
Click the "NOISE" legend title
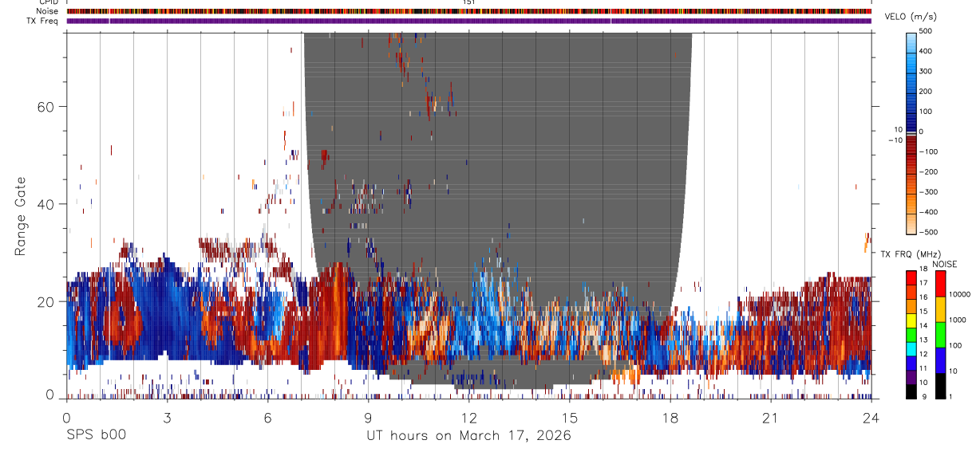945,264
